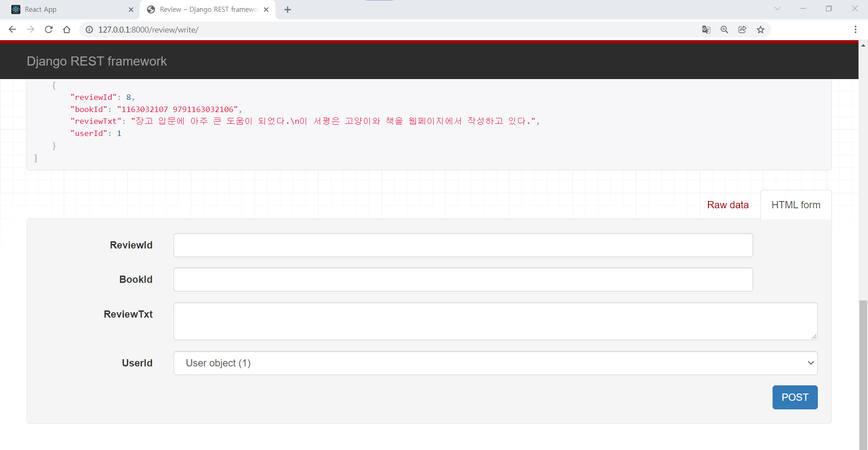Click the ReviewId field label
The image size is (868, 450).
[x=131, y=245]
